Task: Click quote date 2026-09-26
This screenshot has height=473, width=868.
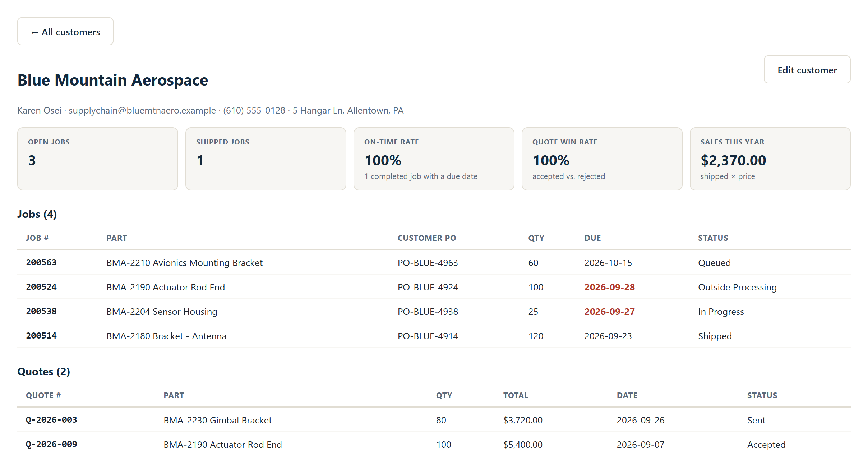Action: 641,420
